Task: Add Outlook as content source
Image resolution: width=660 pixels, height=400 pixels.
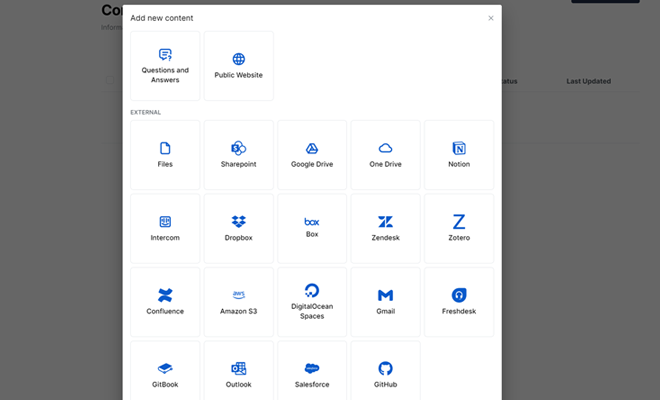Action: coord(239,371)
